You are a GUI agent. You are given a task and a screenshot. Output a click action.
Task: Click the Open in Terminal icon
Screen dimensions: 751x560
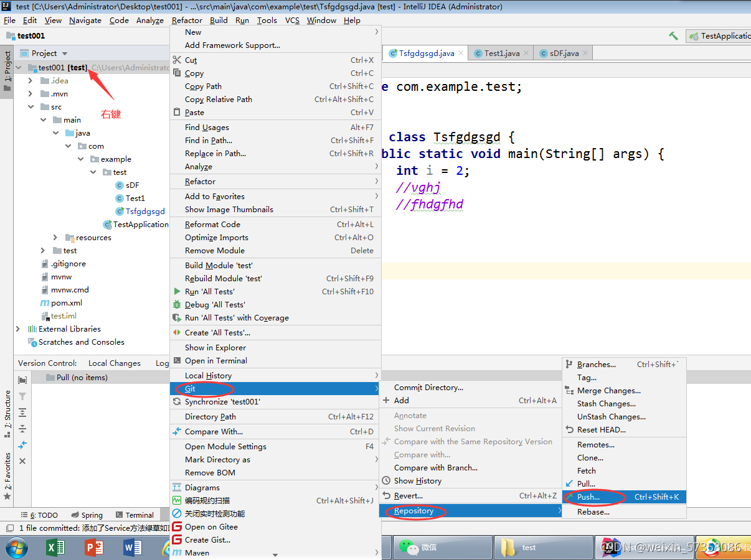tap(177, 360)
